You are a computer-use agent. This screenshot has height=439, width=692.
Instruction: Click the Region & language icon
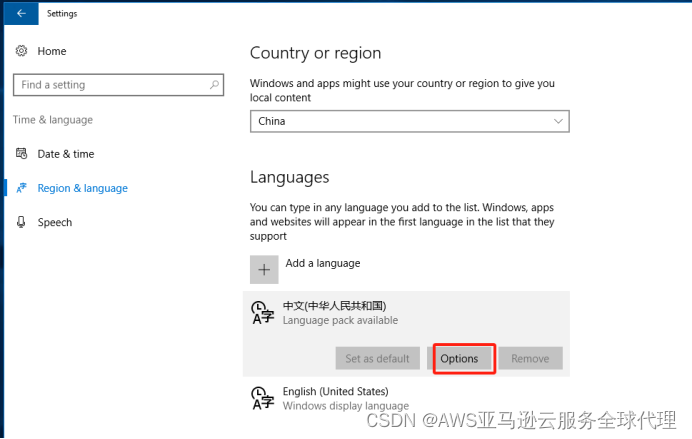(21, 188)
